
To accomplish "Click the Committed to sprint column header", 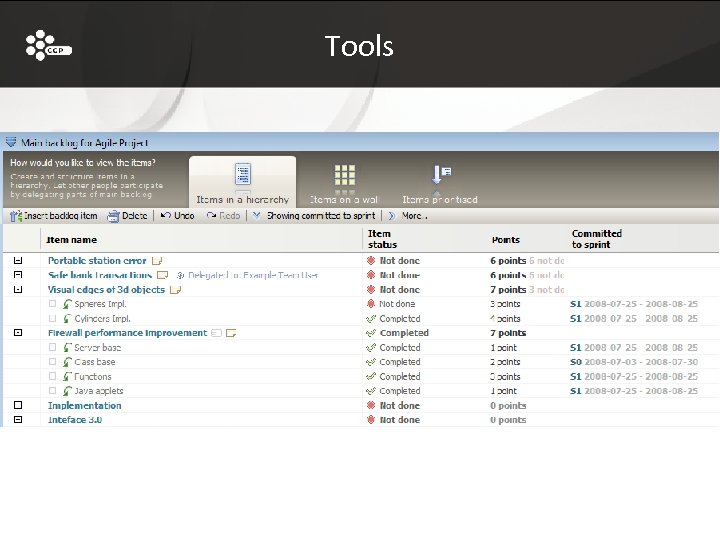I will coord(596,239).
